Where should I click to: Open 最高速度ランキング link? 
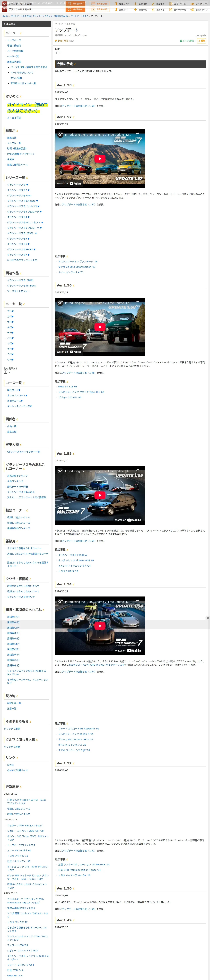point(17,476)
